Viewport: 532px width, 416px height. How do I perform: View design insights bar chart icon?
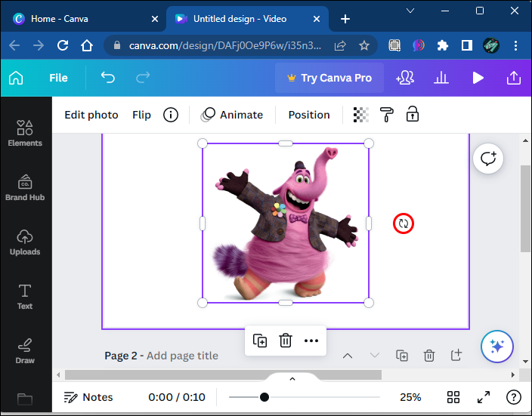441,78
